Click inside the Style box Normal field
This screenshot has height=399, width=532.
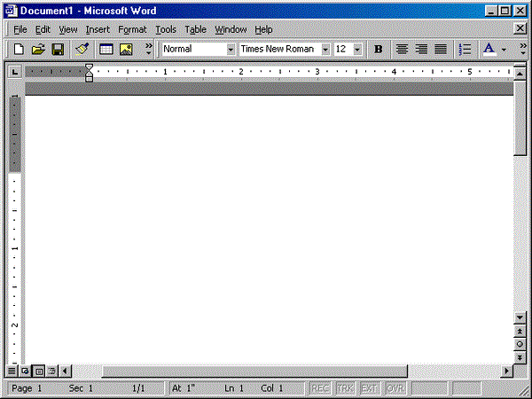point(194,50)
